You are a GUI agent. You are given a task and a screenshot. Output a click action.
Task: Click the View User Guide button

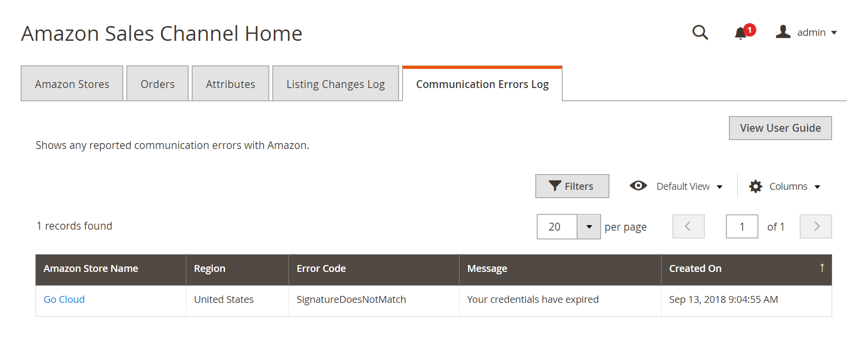pyautogui.click(x=780, y=128)
